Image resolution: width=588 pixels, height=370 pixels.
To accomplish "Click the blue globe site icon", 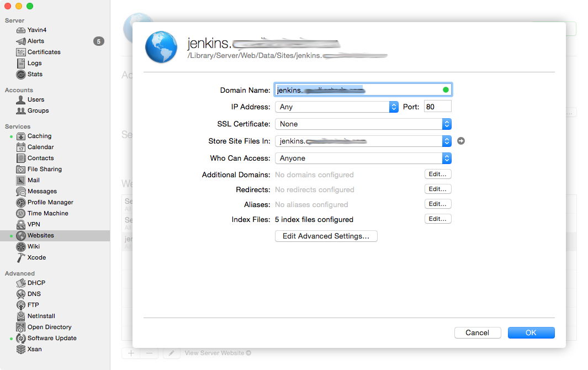I will coord(161,47).
